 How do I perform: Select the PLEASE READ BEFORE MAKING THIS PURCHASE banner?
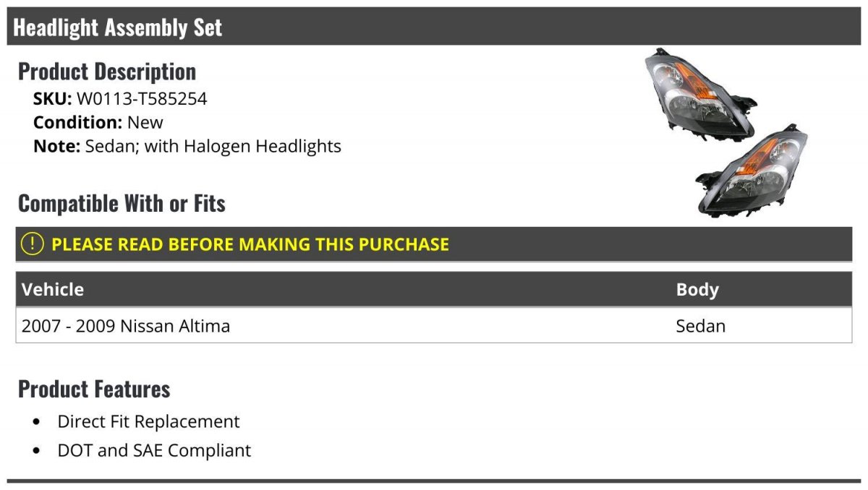434,244
